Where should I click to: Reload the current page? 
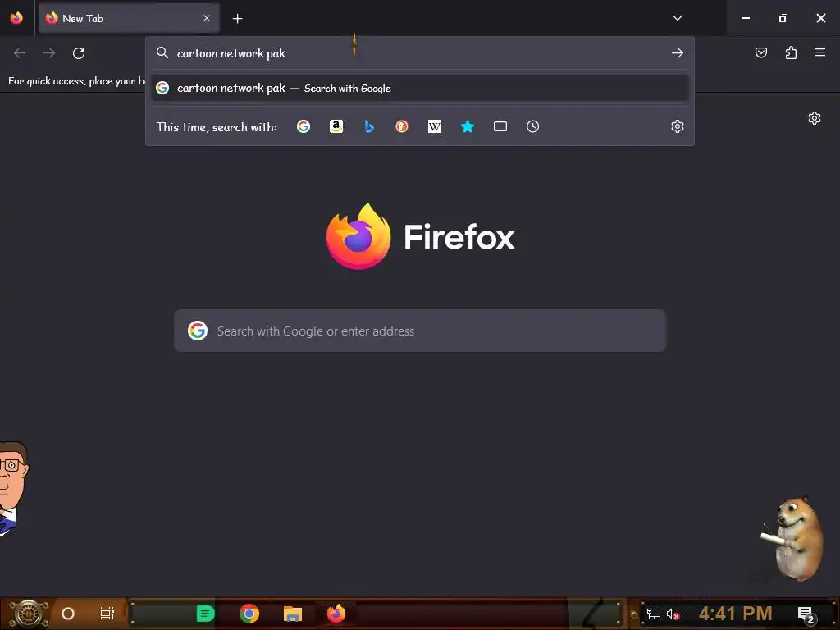point(79,53)
